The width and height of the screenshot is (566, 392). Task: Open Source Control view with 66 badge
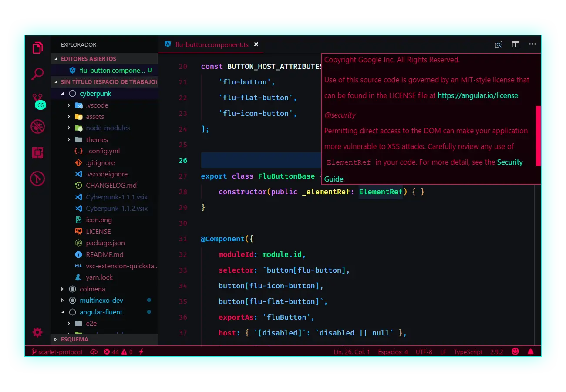[x=37, y=100]
